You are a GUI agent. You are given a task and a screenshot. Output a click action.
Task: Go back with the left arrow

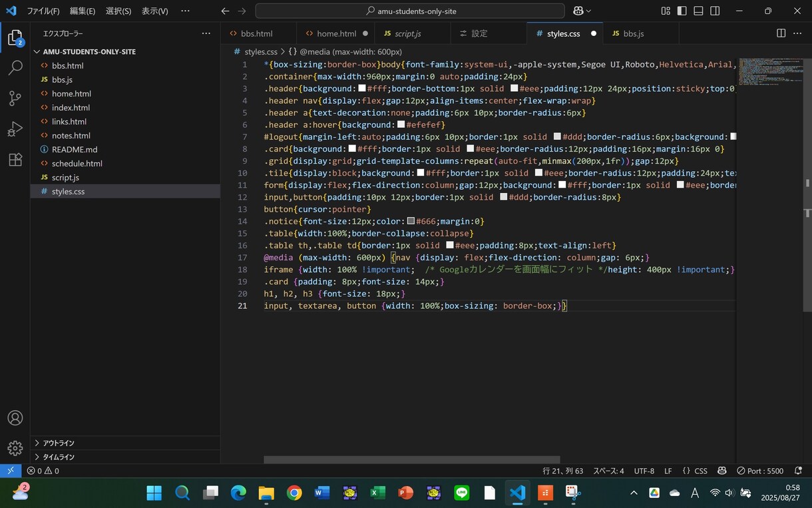point(225,11)
